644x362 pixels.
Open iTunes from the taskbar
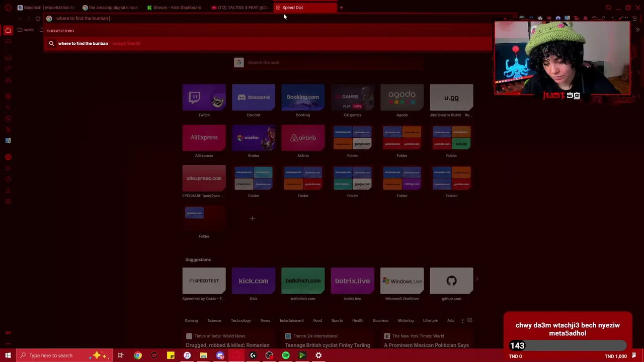tap(187, 356)
